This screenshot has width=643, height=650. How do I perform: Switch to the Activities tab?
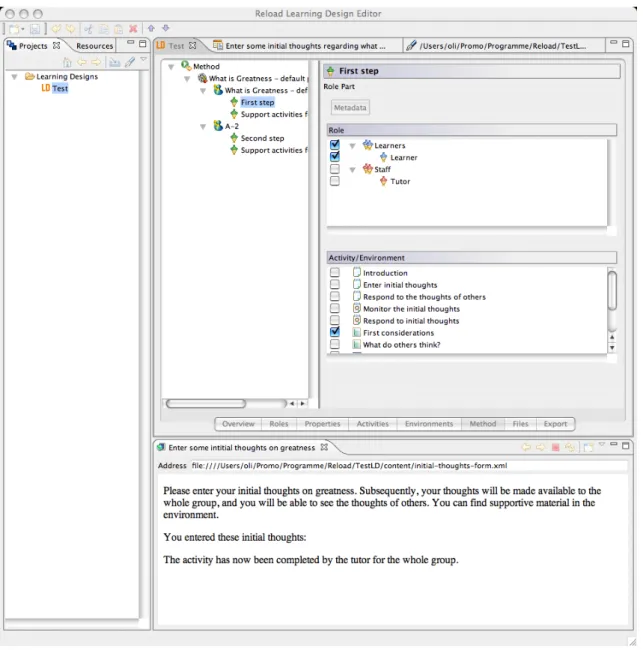[373, 424]
